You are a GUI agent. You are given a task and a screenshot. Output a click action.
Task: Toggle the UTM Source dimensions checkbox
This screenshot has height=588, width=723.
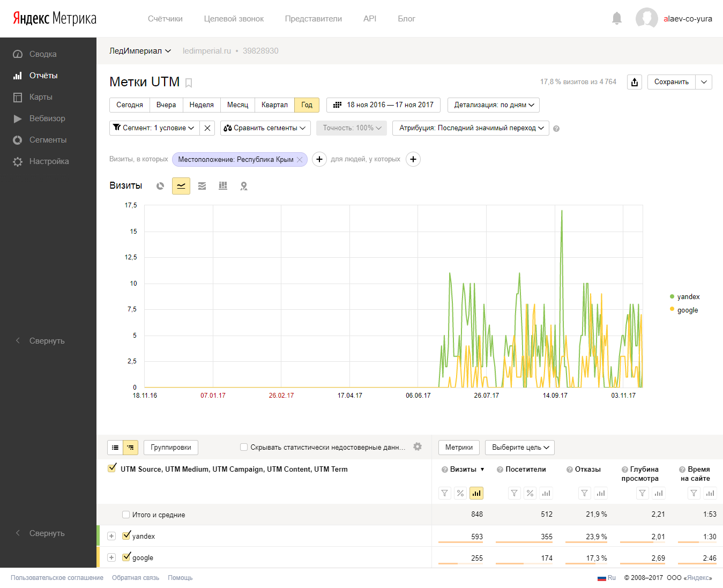tap(112, 468)
